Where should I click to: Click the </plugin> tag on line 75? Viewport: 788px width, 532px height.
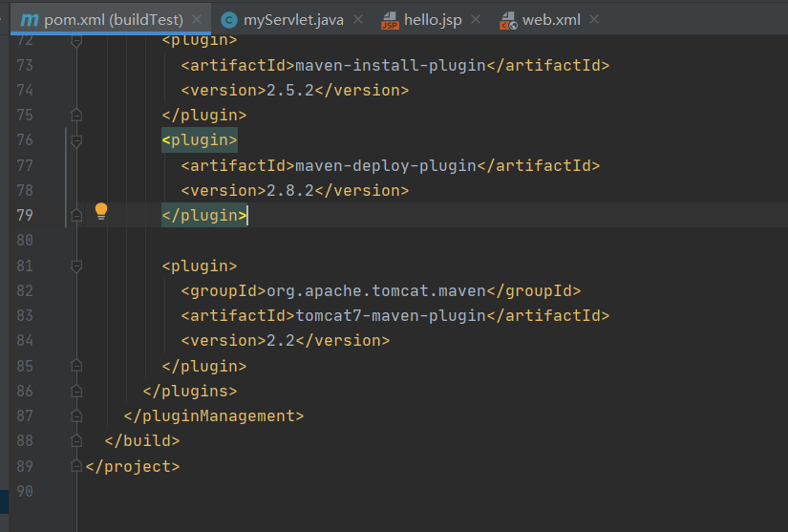pyautogui.click(x=204, y=115)
